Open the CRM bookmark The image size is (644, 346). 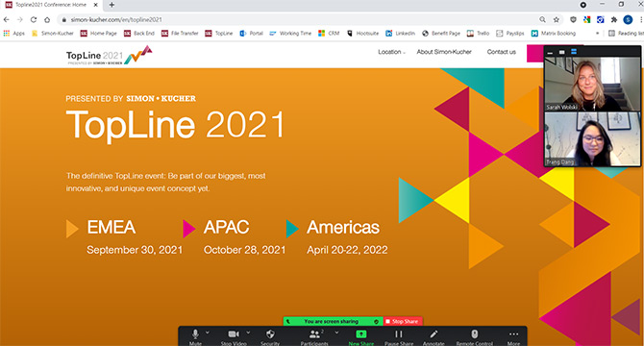329,34
